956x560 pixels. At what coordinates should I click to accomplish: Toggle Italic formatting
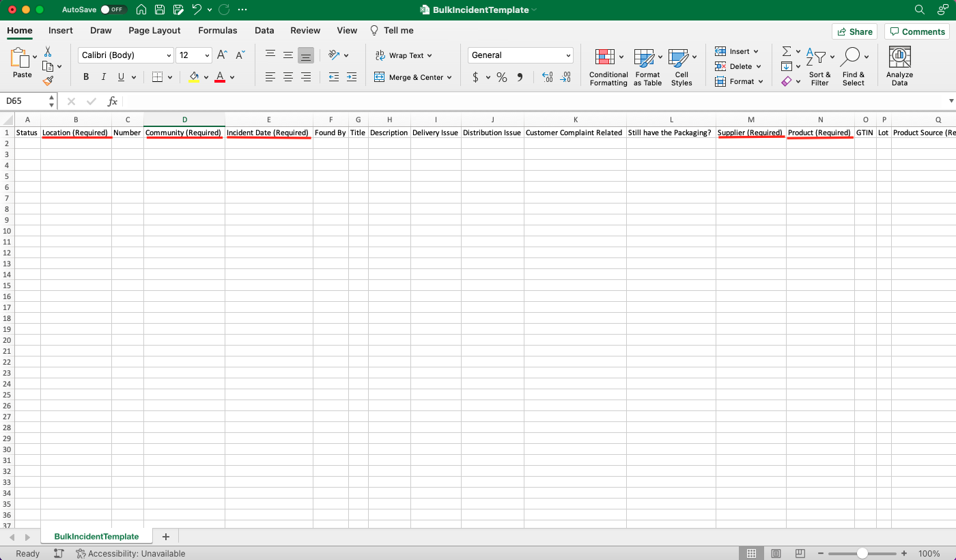(x=104, y=77)
